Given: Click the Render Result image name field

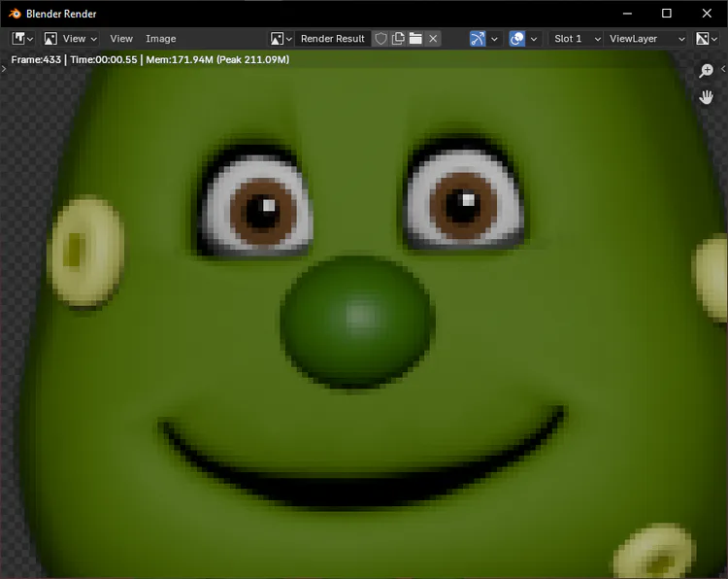Looking at the screenshot, I should pos(332,39).
